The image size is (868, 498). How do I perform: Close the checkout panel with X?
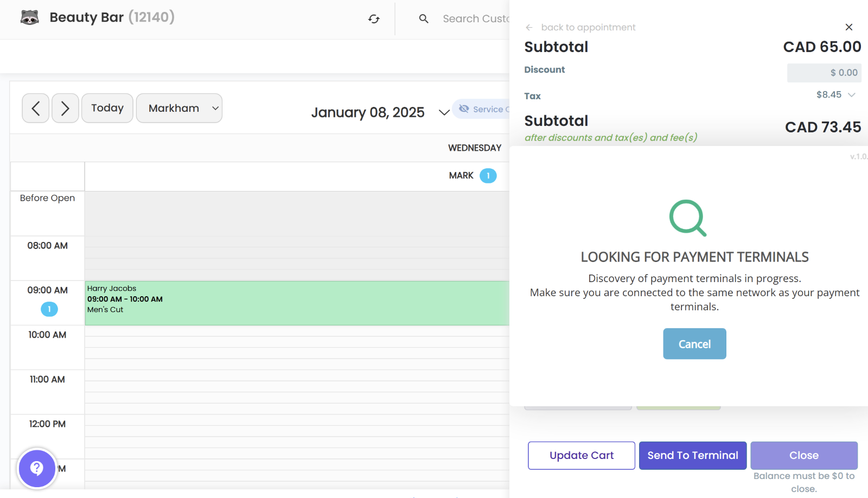848,27
